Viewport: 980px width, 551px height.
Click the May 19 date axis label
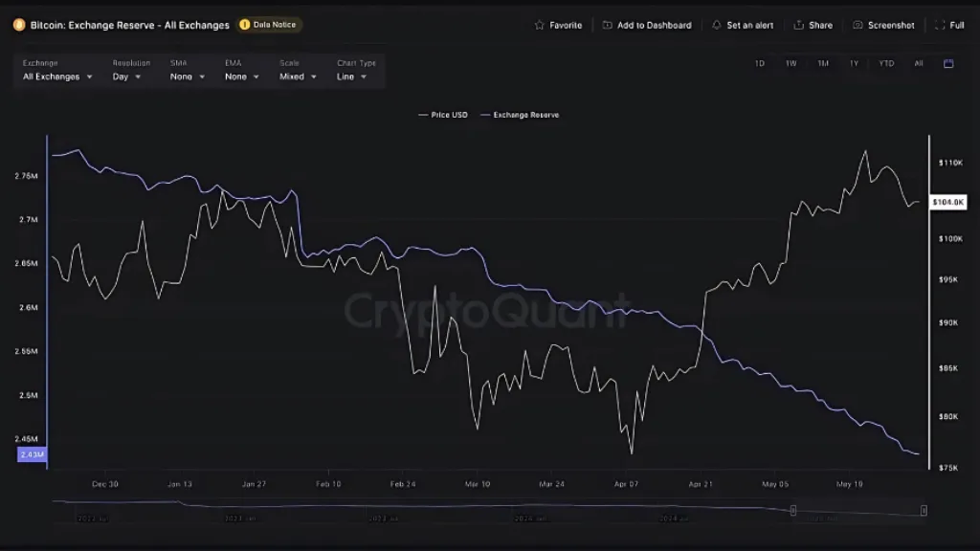pyautogui.click(x=849, y=484)
